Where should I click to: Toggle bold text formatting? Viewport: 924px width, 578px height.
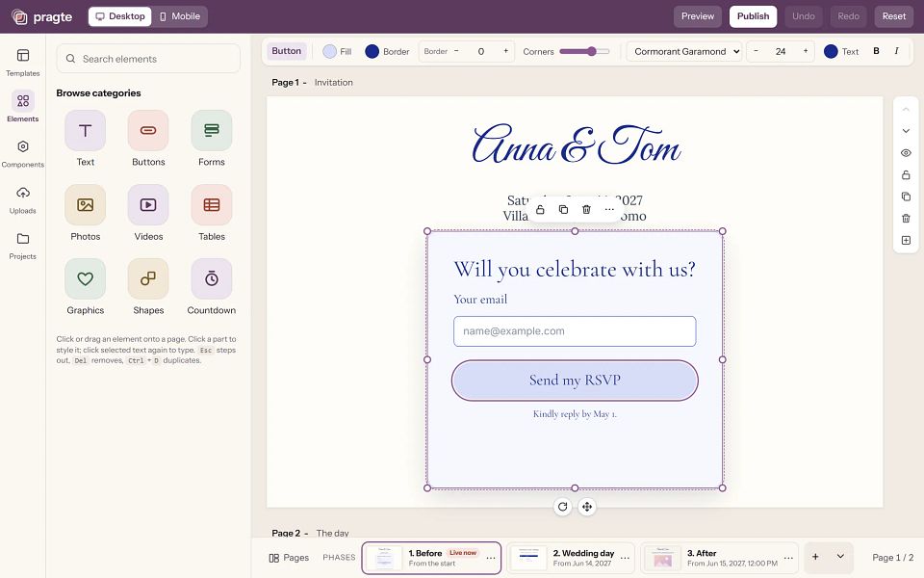tap(876, 51)
